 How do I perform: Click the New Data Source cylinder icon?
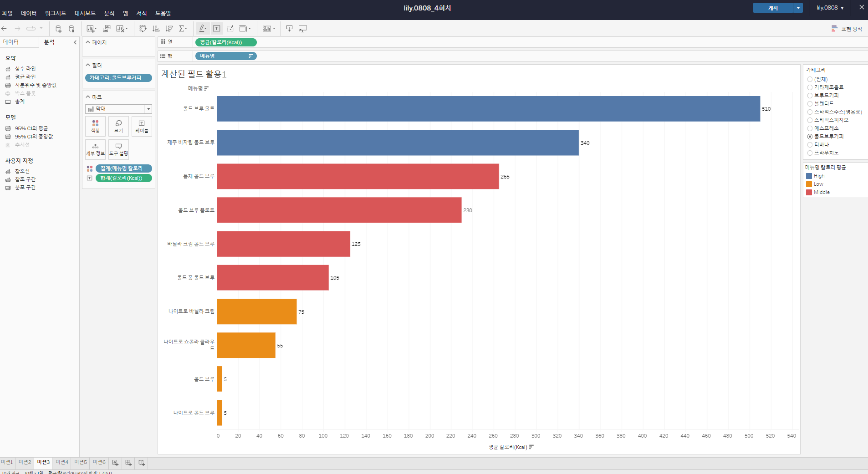58,29
